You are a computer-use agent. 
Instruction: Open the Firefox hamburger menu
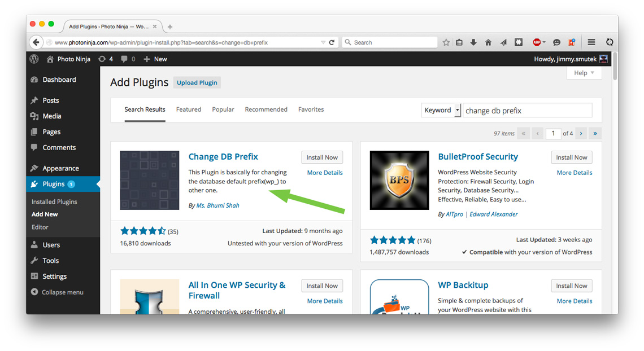591,42
